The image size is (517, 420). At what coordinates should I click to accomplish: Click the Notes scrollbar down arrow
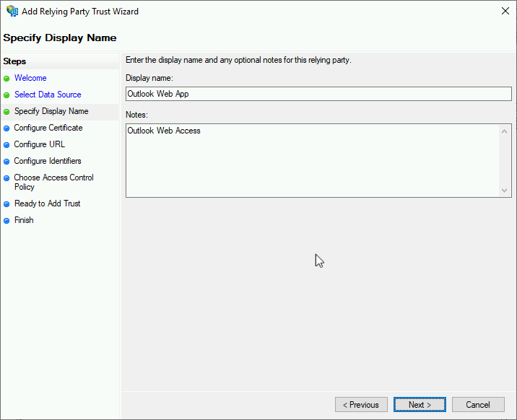point(504,190)
